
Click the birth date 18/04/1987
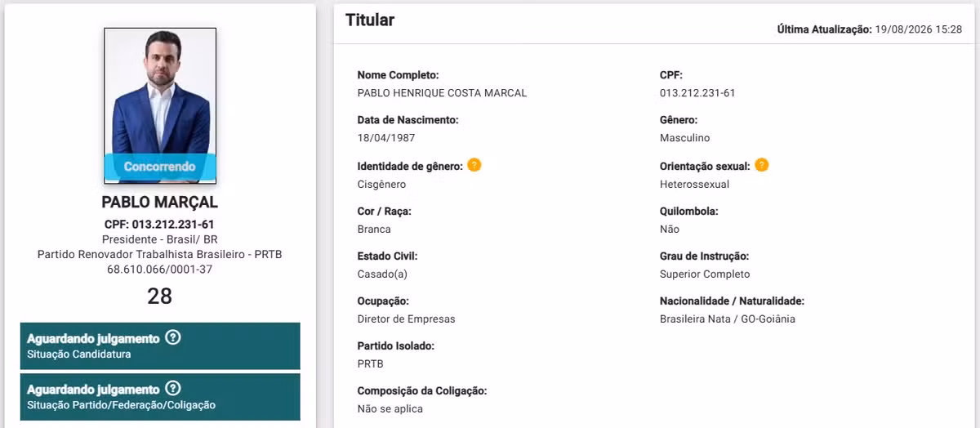coord(386,138)
